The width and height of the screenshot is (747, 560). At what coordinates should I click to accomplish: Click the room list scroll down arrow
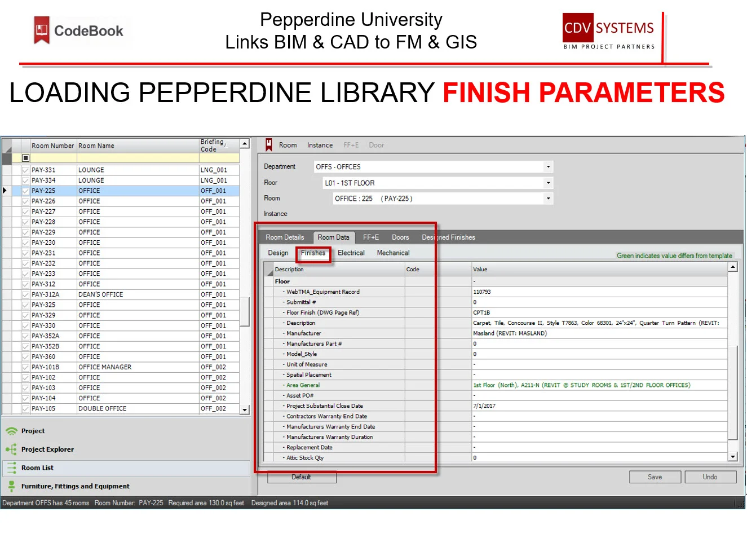pos(245,409)
